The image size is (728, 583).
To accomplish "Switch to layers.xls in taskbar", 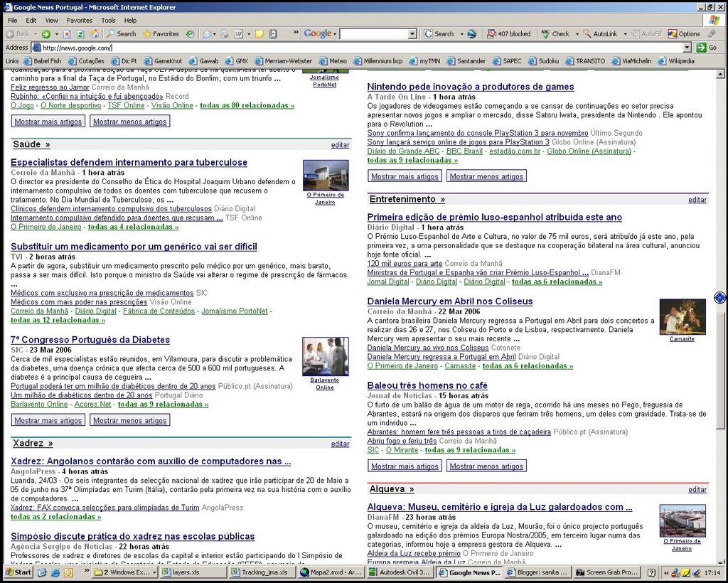I will 193,572.
